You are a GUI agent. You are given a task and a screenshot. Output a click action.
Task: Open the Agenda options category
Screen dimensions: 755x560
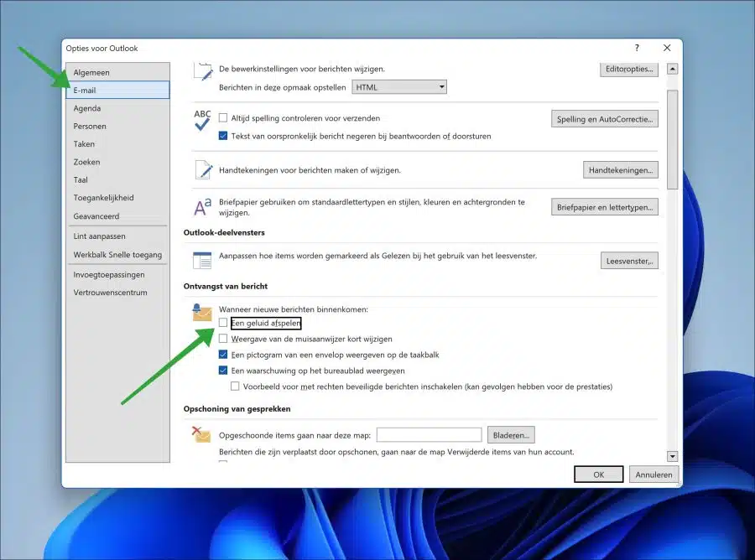point(117,108)
